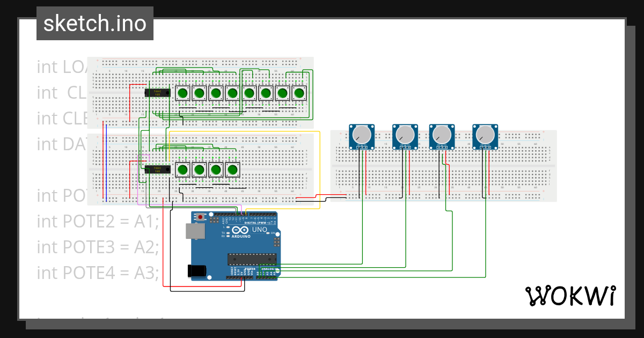644x338 pixels.
Task: Click the Arduino's silver USB connector
Action: [195, 231]
